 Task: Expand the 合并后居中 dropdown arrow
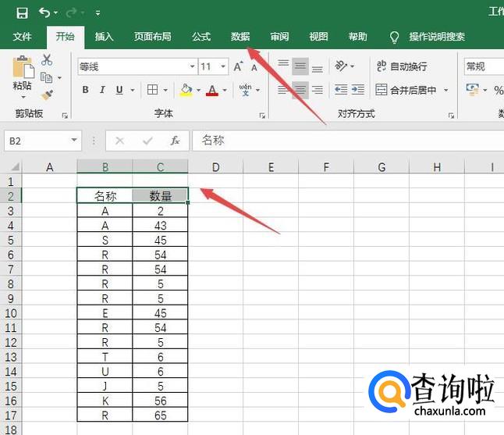[x=445, y=90]
